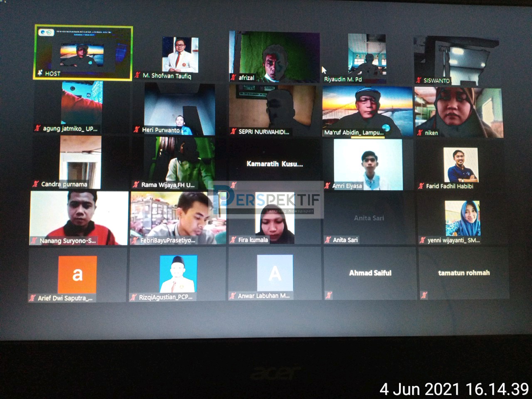
Task: Click muted mic icon beside M. Shofwan Taufiq
Action: point(138,75)
